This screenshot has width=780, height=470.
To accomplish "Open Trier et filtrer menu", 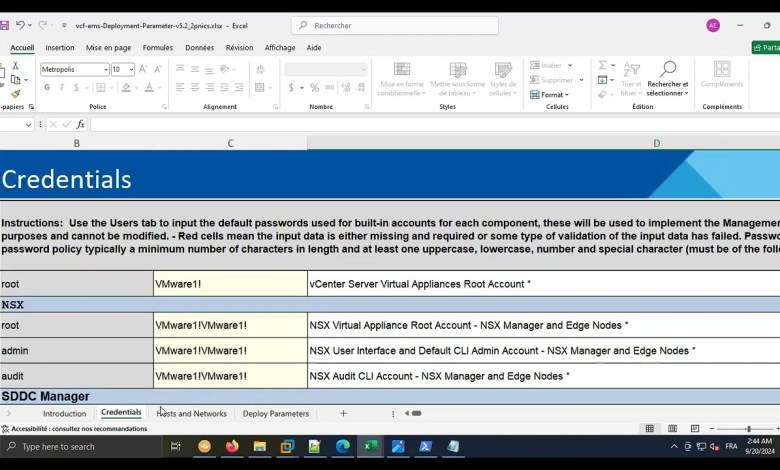I will click(631, 79).
